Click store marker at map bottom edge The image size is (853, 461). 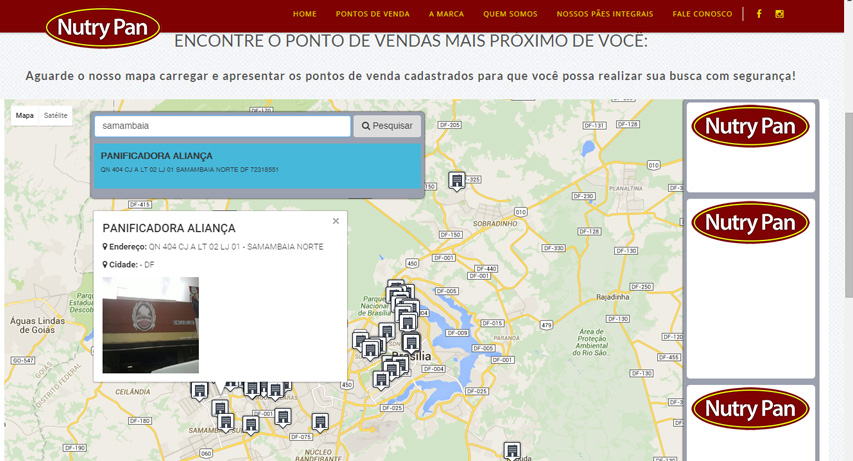(x=511, y=451)
